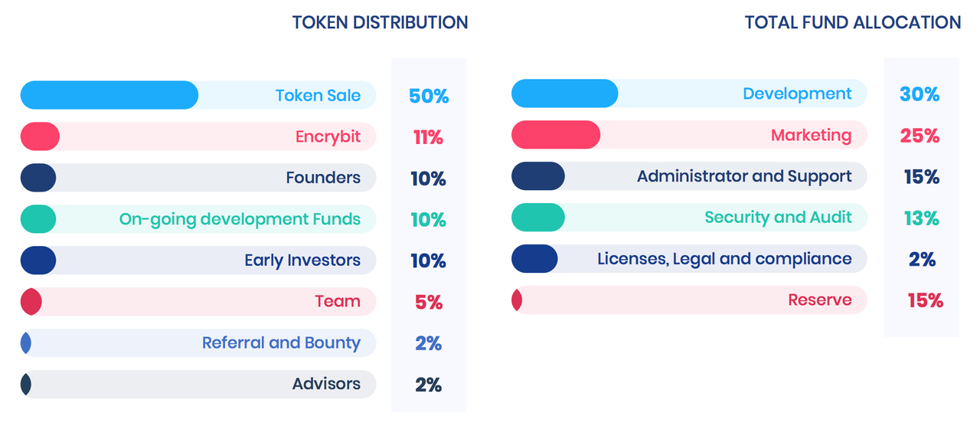This screenshot has width=980, height=426.
Task: Click the Token Sale progress bar
Action: [x=198, y=95]
